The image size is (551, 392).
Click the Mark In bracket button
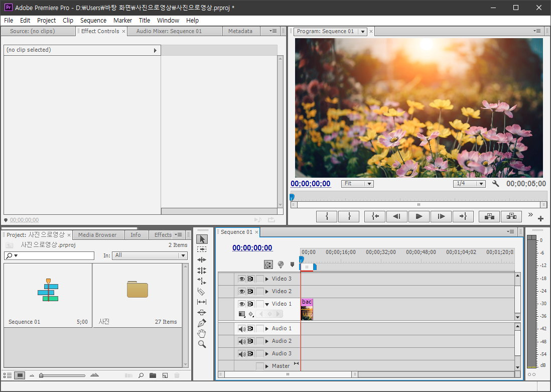(327, 216)
